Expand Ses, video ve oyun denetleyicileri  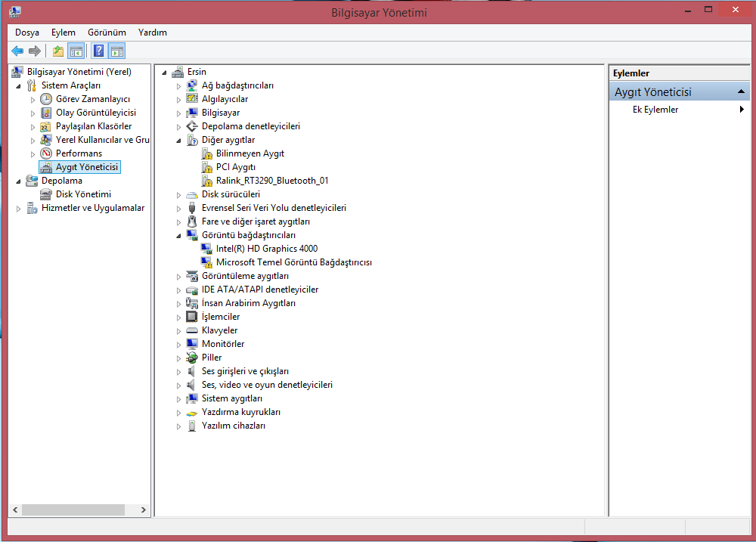point(178,386)
